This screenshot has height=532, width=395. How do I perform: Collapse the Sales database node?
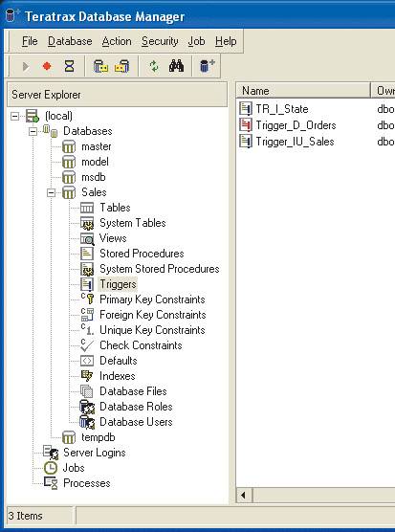click(52, 192)
